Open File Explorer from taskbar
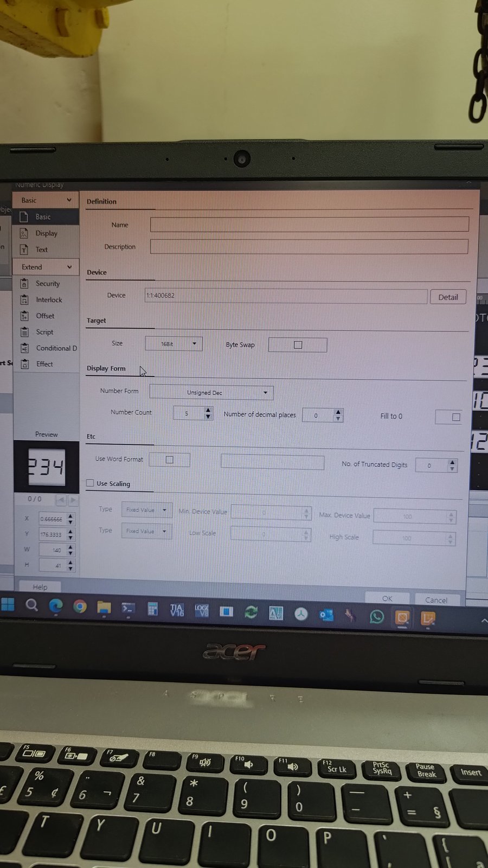 [x=104, y=608]
